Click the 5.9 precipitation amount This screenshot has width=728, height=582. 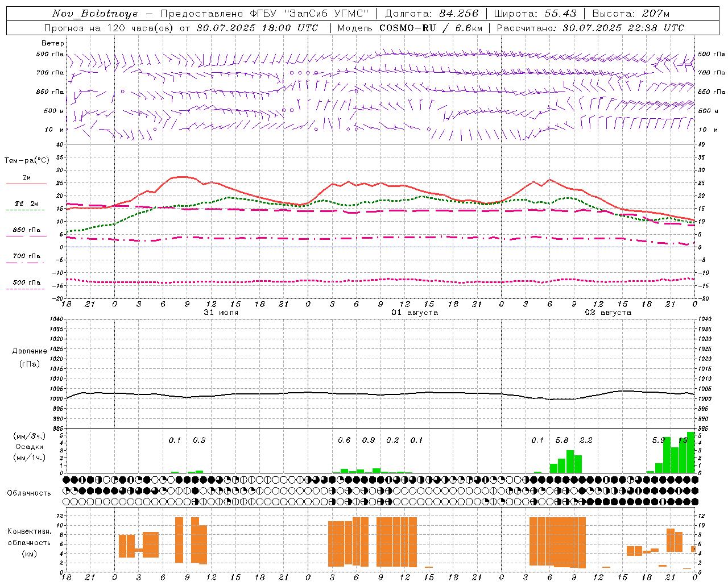click(659, 440)
